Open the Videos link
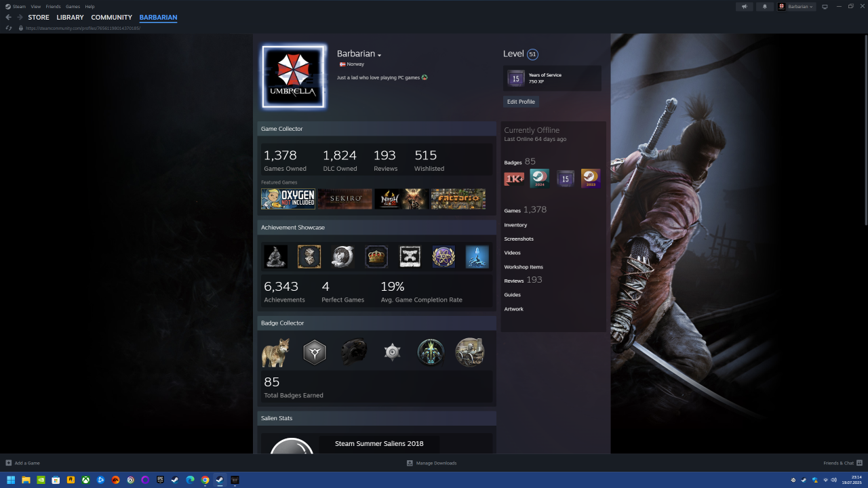Screen dimensions: 868x488 [x=513, y=253]
